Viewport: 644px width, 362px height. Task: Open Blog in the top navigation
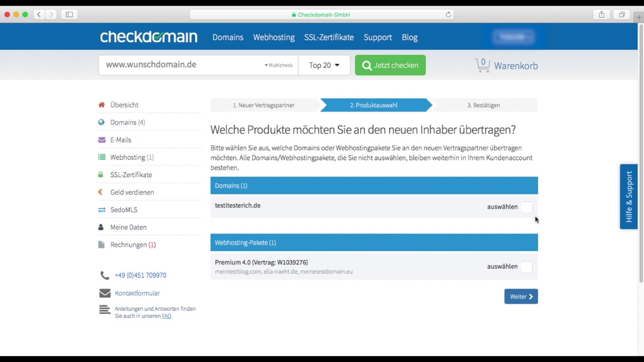click(410, 37)
